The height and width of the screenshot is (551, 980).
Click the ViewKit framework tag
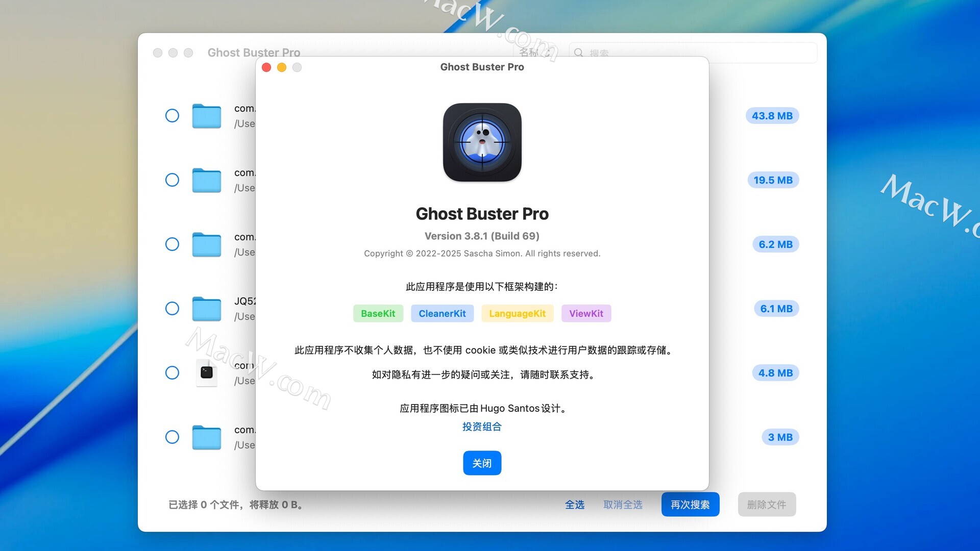(586, 314)
